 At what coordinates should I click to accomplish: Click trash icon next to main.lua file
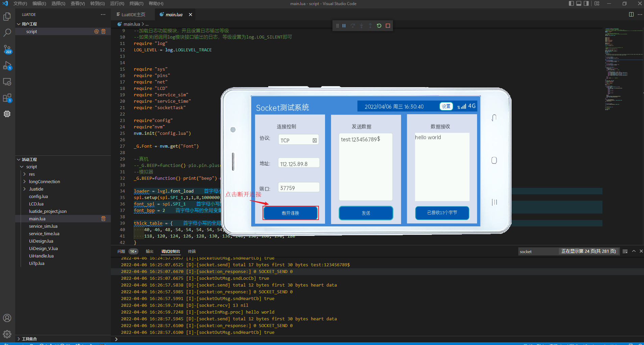[103, 219]
